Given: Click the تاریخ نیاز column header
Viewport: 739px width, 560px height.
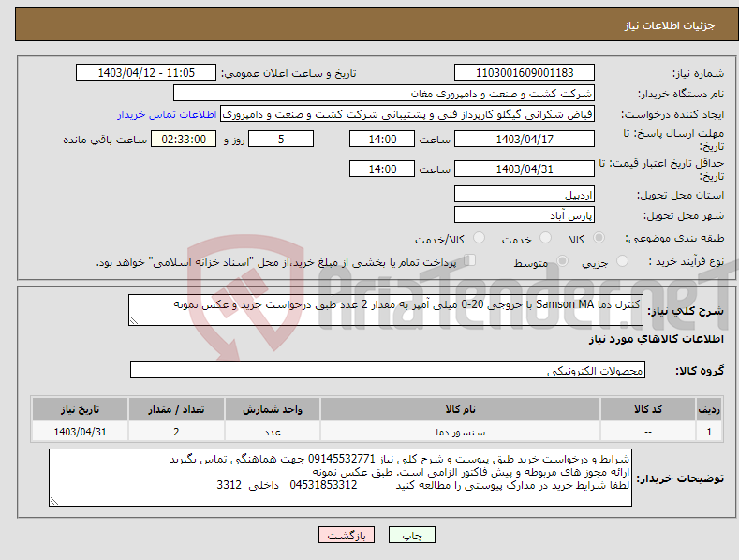Looking at the screenshot, I should pos(81,409).
